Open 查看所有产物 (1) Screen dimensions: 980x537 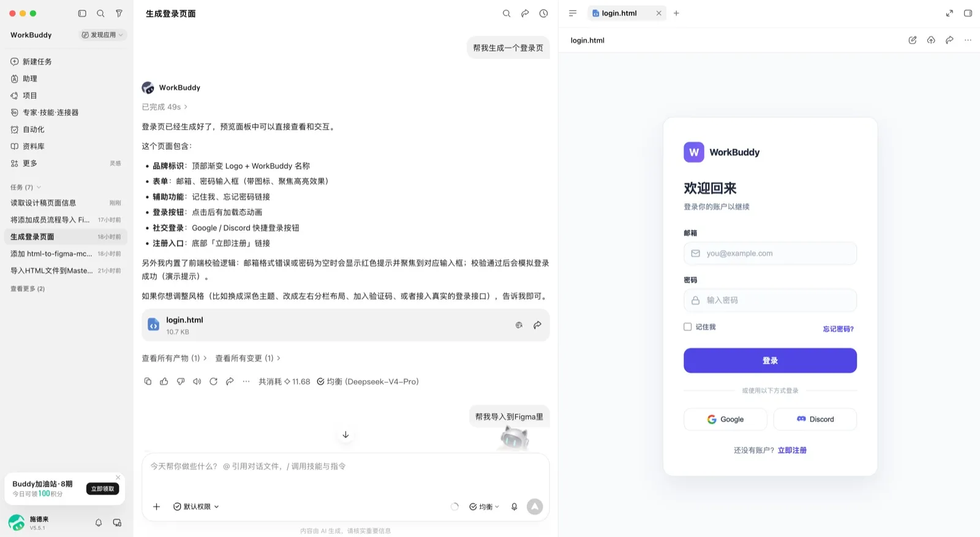tap(174, 359)
